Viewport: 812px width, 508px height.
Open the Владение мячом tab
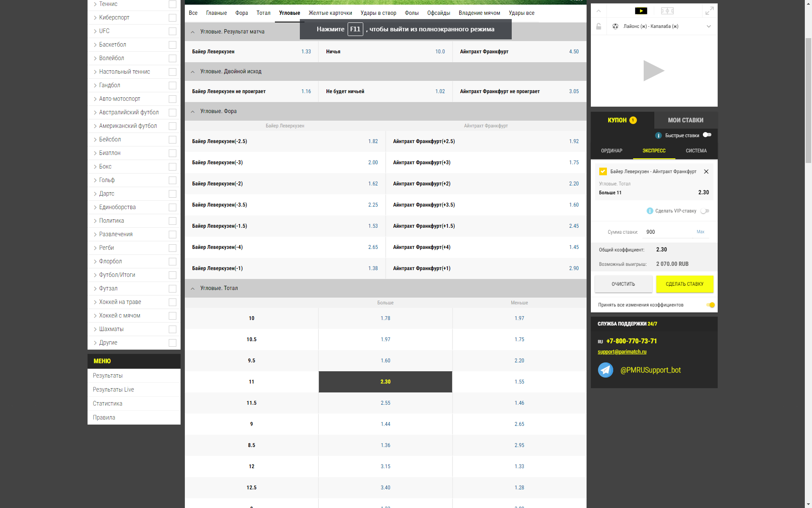tap(480, 13)
